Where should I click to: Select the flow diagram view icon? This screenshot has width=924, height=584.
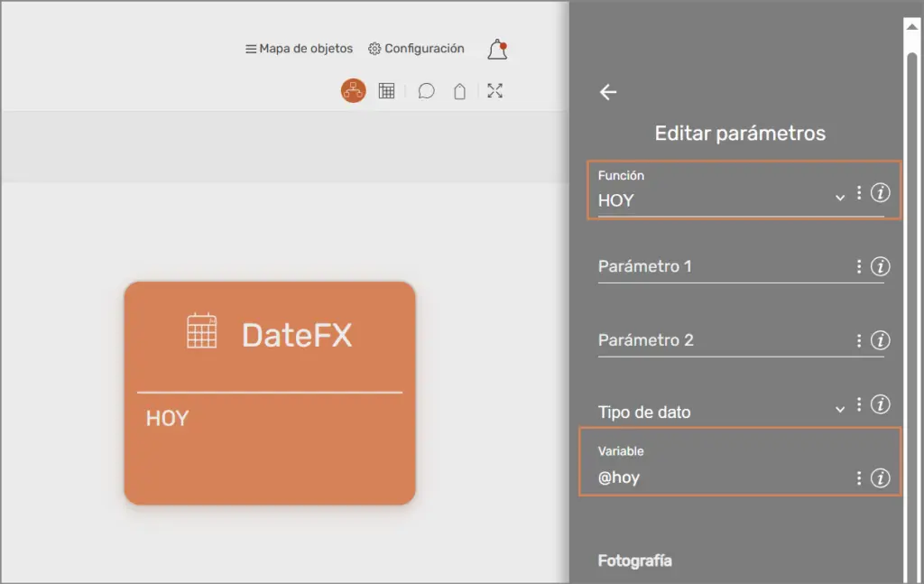353,90
